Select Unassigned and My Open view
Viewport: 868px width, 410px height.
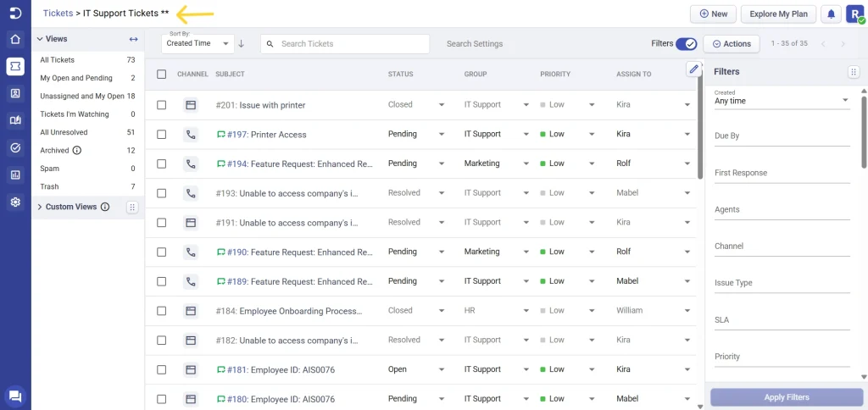[x=88, y=97]
